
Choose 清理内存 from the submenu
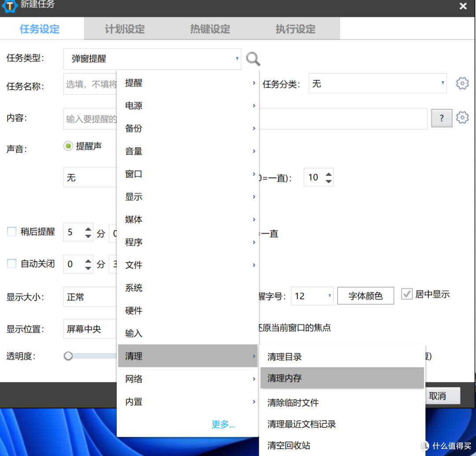(x=342, y=378)
